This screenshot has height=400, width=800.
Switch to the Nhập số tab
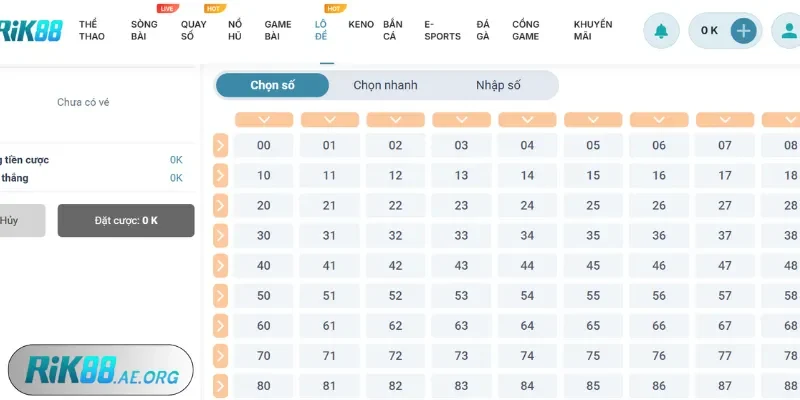[x=498, y=85]
